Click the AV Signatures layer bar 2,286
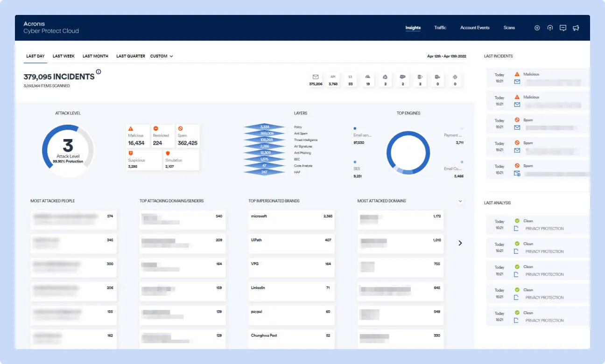Screen dimensions: 605x364 click(x=265, y=147)
